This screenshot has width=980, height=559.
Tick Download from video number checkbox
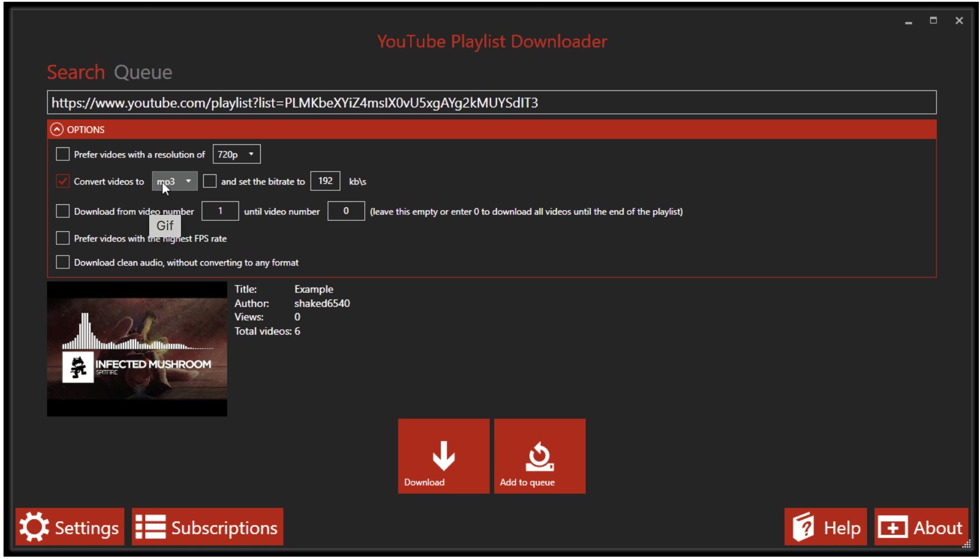tap(62, 211)
